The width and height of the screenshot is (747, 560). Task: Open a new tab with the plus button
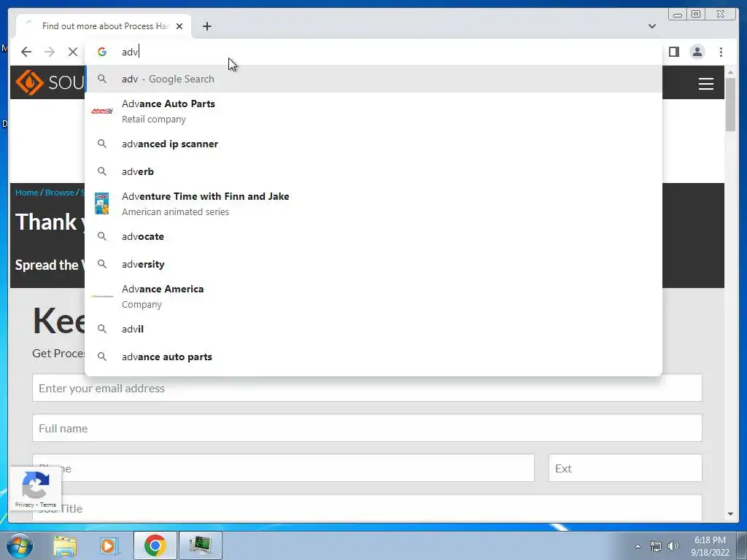206,26
